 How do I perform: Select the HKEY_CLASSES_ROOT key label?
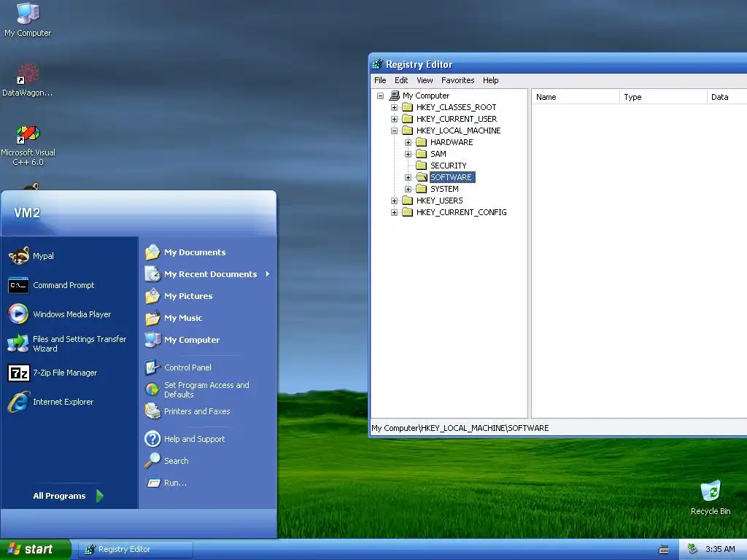pyautogui.click(x=456, y=107)
